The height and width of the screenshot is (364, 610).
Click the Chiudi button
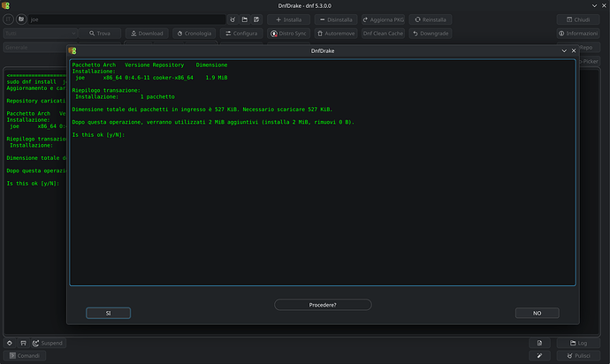[578, 19]
